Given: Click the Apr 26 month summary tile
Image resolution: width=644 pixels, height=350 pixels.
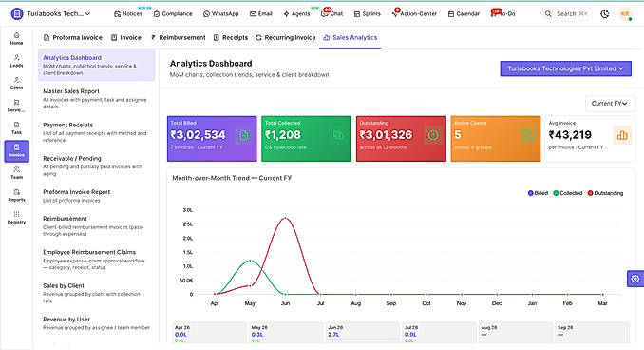Looking at the screenshot, I should (209, 333).
